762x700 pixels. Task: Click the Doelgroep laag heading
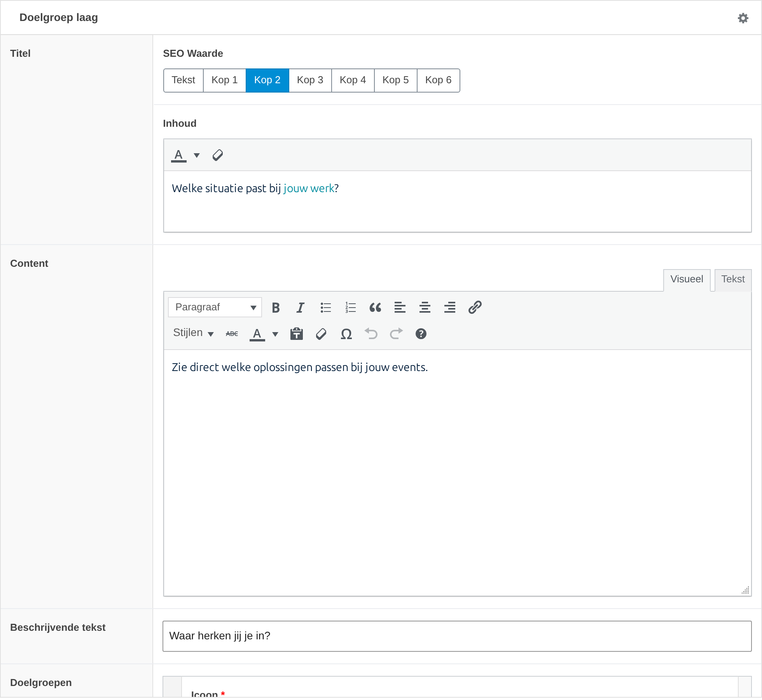[59, 17]
